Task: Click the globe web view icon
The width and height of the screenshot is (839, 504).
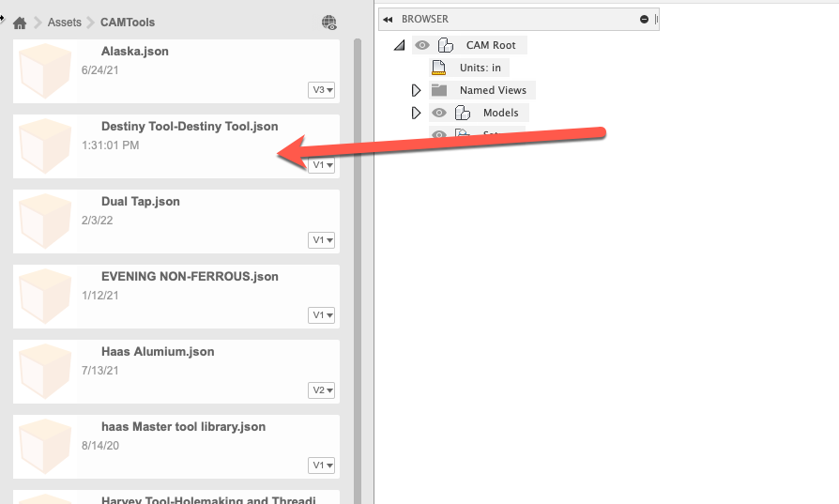Action: [x=329, y=23]
